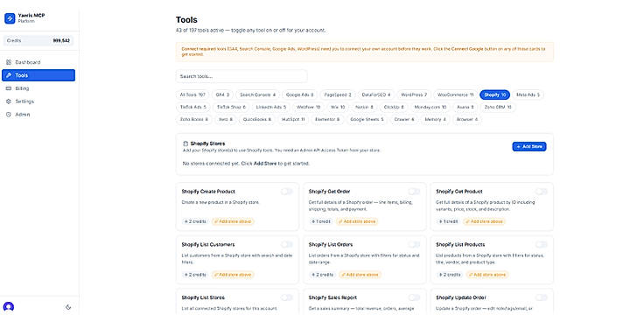Select the Meta Ads filter chip
The width and height of the screenshot is (644, 322).
(528, 94)
